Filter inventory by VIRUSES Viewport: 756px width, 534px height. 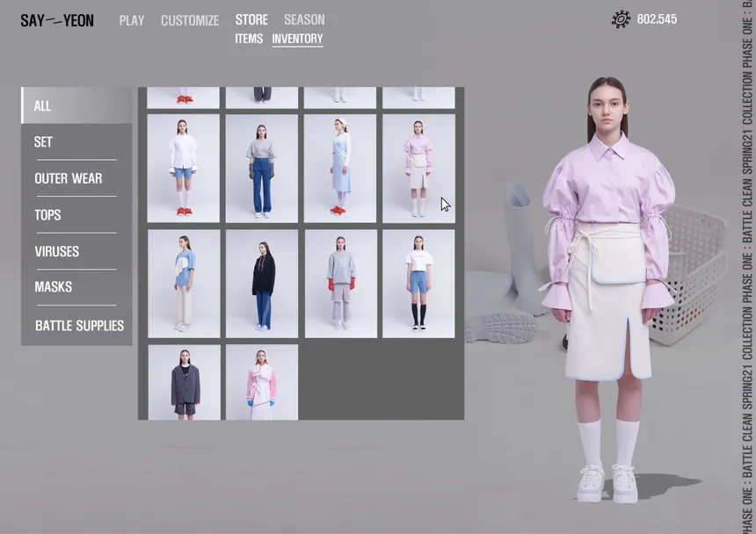(x=76, y=251)
